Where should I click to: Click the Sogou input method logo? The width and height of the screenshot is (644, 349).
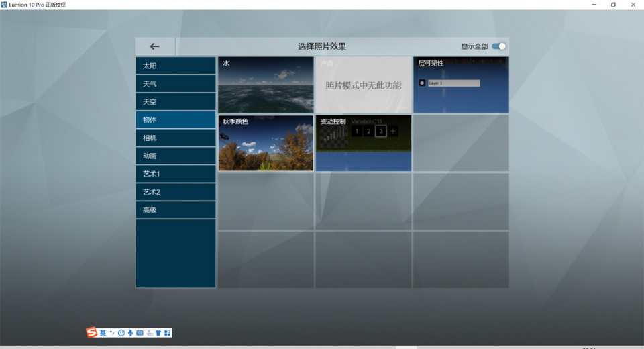pos(92,332)
